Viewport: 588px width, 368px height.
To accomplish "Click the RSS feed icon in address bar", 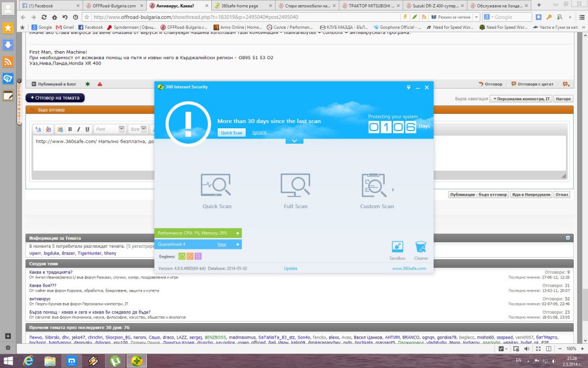I will coord(424,17).
